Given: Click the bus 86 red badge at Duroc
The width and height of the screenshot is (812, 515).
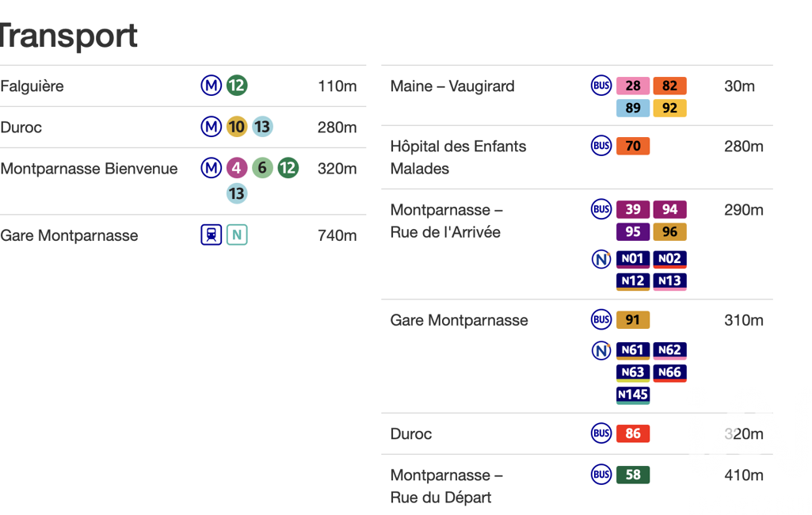Looking at the screenshot, I should (633, 433).
